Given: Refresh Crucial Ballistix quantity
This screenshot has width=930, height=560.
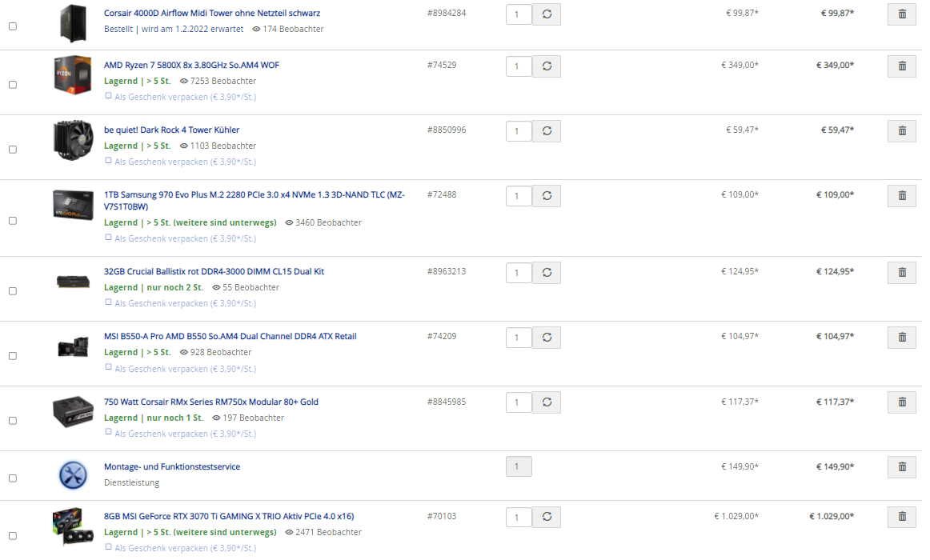Looking at the screenshot, I should (547, 273).
